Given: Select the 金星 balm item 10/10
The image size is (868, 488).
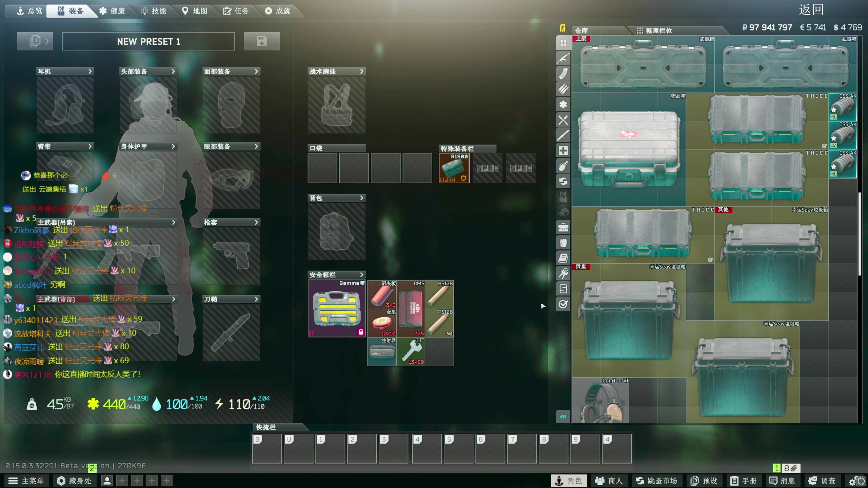Looking at the screenshot, I should click(382, 323).
